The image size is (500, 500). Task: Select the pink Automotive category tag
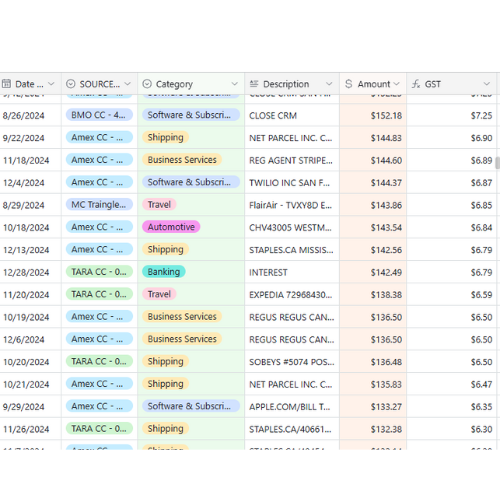click(x=171, y=227)
